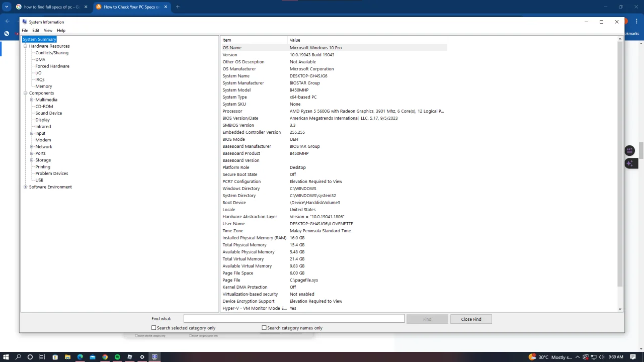The height and width of the screenshot is (362, 644).
Task: Open the File menu
Action: click(25, 31)
